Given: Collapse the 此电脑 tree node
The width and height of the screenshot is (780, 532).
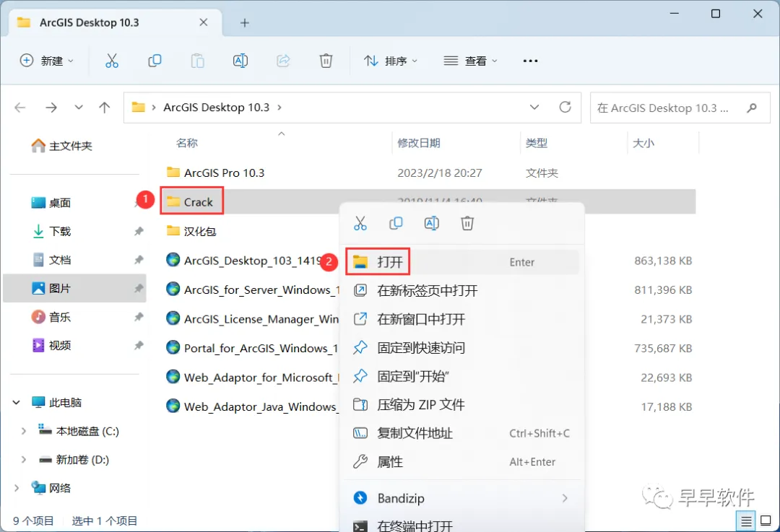Looking at the screenshot, I should click(17, 402).
